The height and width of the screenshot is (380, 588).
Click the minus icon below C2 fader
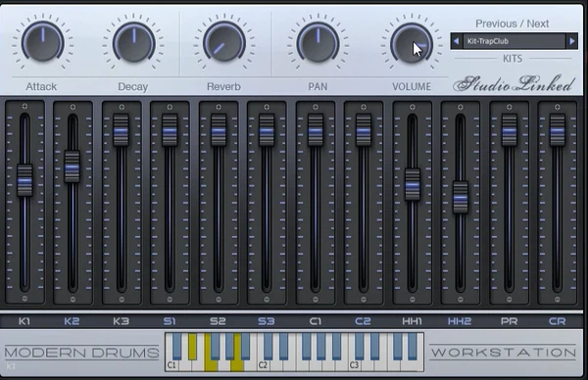pos(364,300)
